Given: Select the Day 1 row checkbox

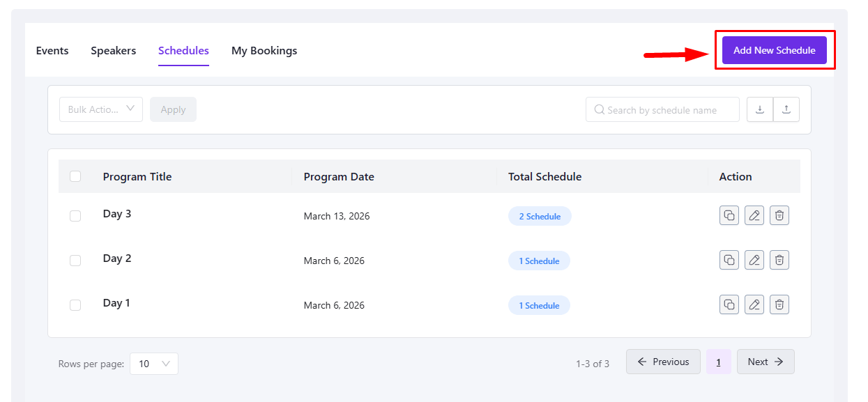Looking at the screenshot, I should pos(75,305).
